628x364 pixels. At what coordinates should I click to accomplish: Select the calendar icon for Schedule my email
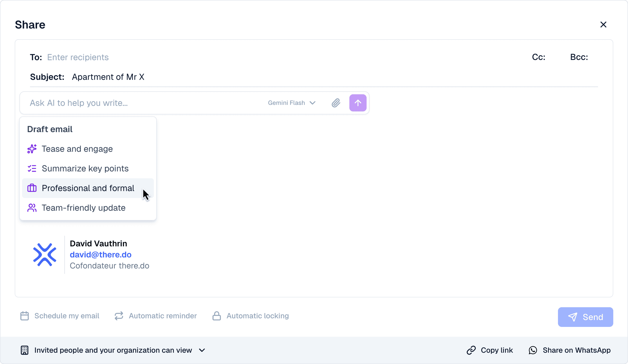click(x=24, y=316)
